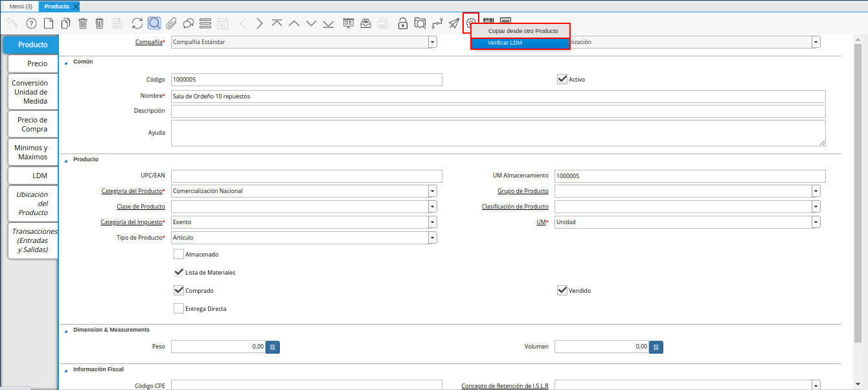The height and width of the screenshot is (390, 868).
Task: Toggle the Activo checkbox
Action: pos(562,79)
